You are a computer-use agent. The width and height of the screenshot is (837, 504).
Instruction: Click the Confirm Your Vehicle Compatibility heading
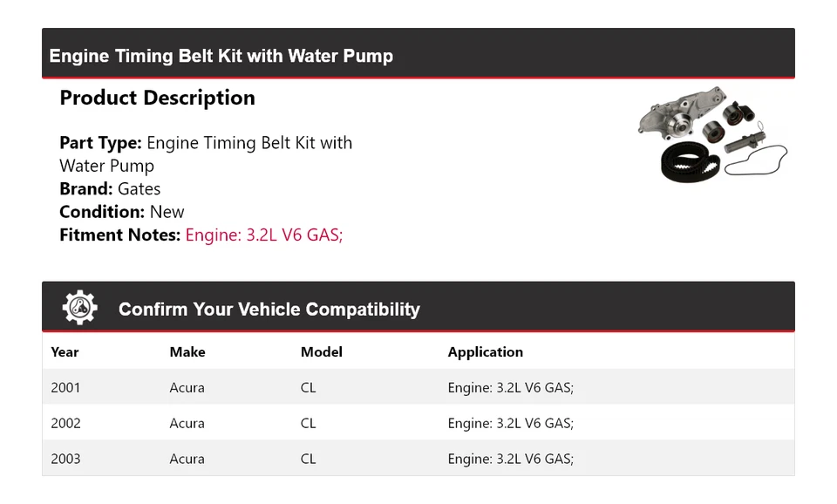(x=269, y=310)
